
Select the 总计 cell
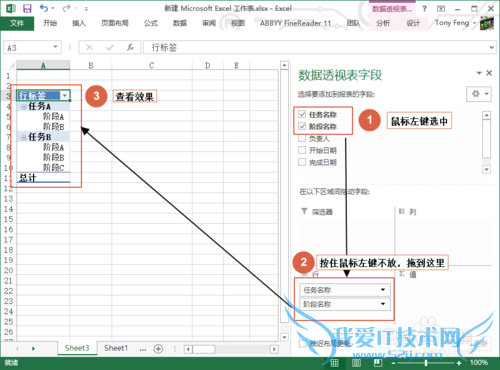(x=43, y=178)
